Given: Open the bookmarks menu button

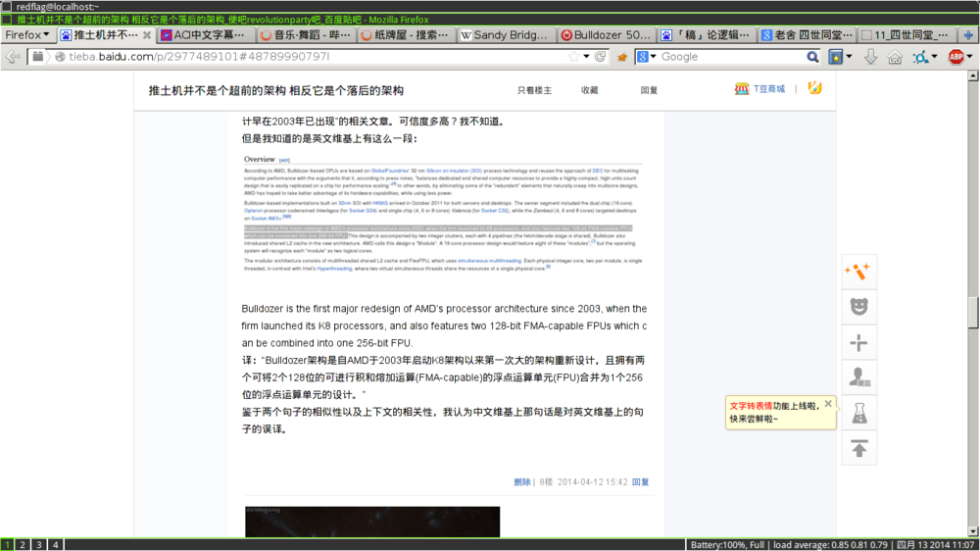Looking at the screenshot, I should tap(836, 57).
